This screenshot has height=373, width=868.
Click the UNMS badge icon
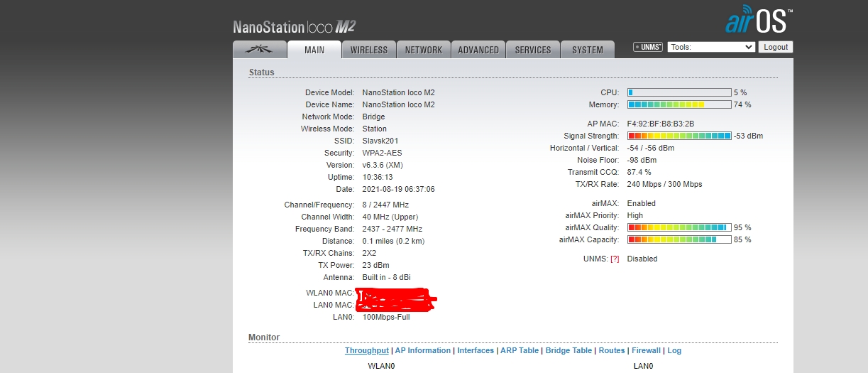[x=647, y=47]
